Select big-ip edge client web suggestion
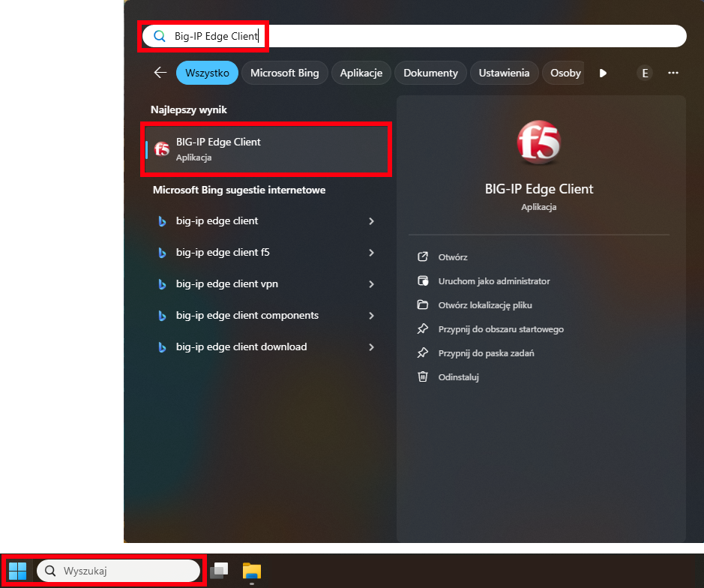 (266, 221)
